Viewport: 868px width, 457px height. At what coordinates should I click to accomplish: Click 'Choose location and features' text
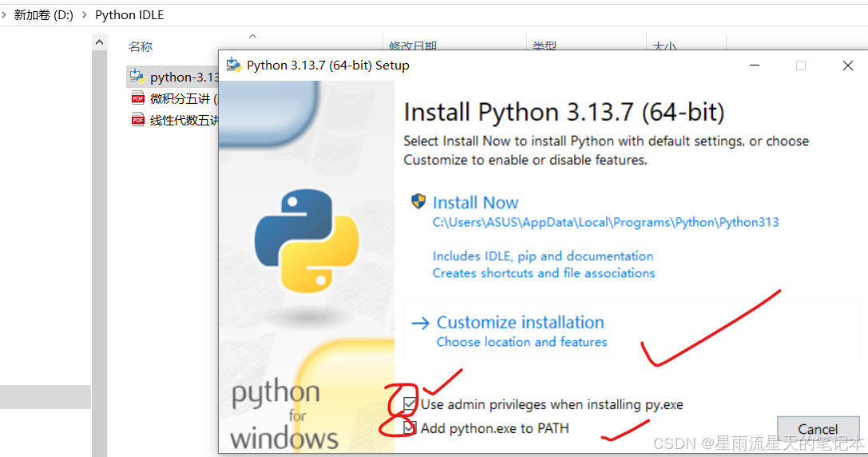(521, 342)
